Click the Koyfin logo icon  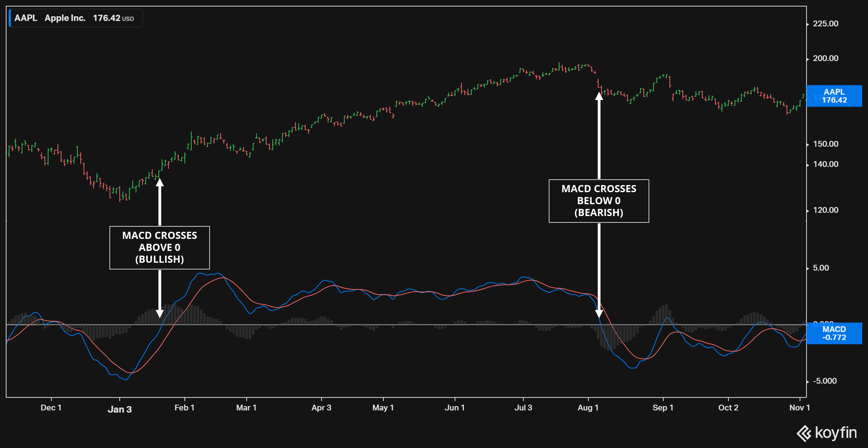[804, 434]
